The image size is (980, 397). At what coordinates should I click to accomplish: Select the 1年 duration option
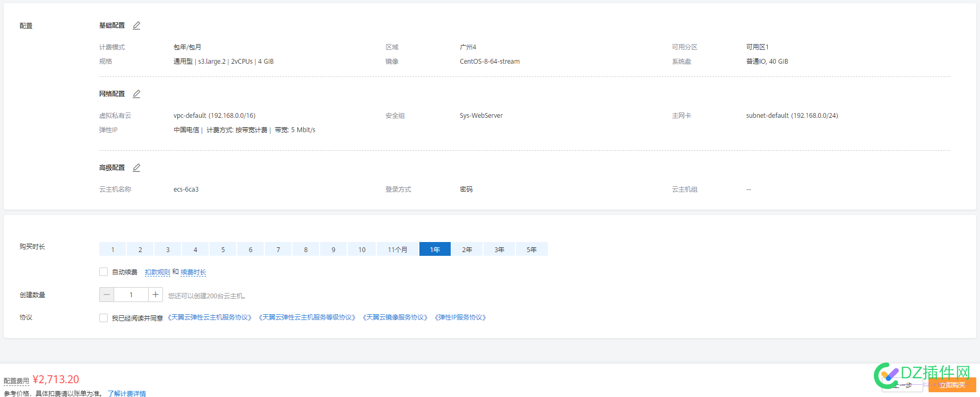[435, 249]
